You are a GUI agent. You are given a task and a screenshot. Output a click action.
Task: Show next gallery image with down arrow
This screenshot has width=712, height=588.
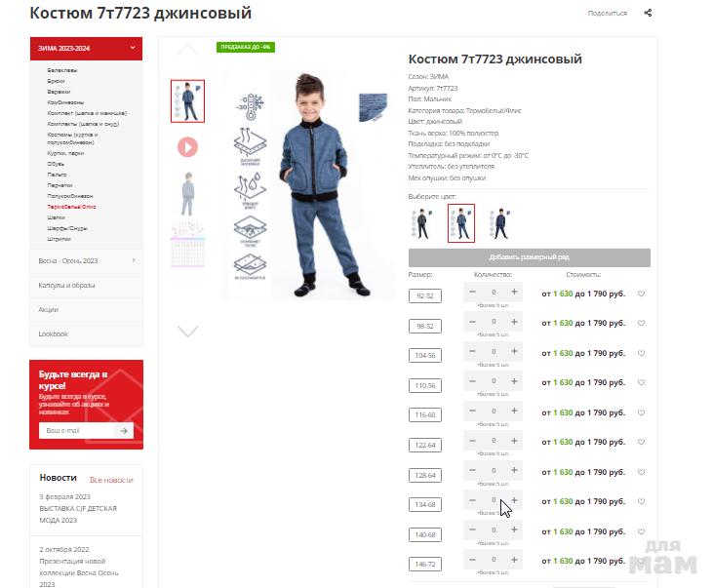pos(187,331)
